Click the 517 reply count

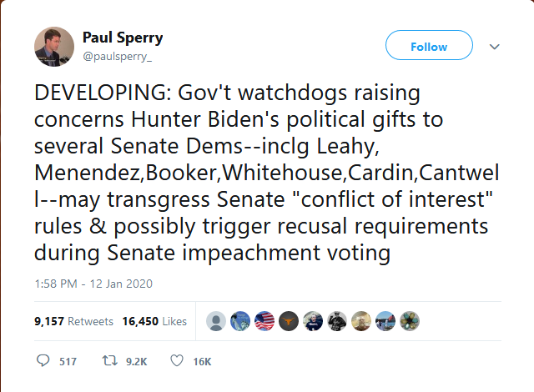(x=68, y=362)
